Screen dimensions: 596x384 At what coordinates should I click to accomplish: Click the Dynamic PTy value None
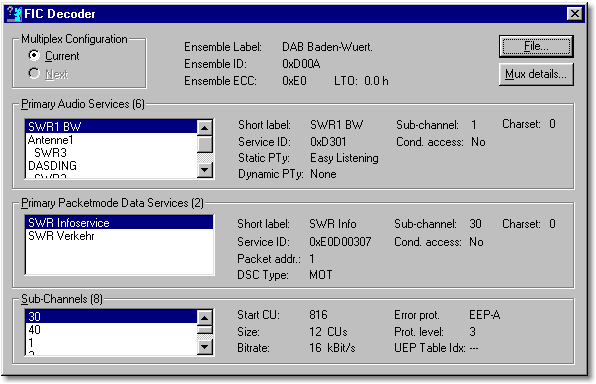point(323,174)
